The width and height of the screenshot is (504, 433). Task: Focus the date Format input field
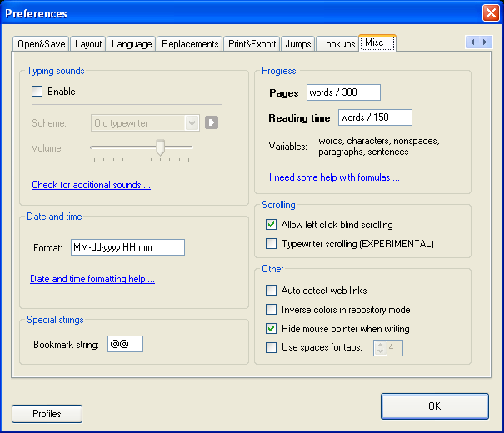pos(127,247)
